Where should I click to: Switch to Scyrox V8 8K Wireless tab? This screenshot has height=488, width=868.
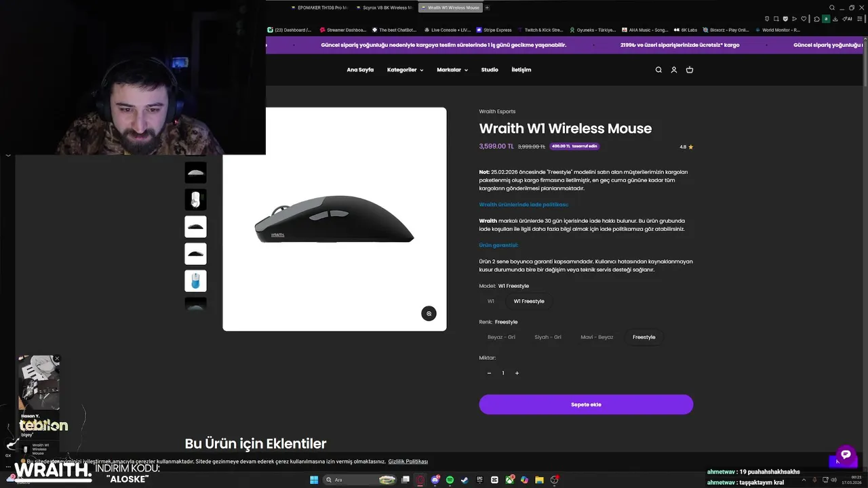pyautogui.click(x=384, y=7)
